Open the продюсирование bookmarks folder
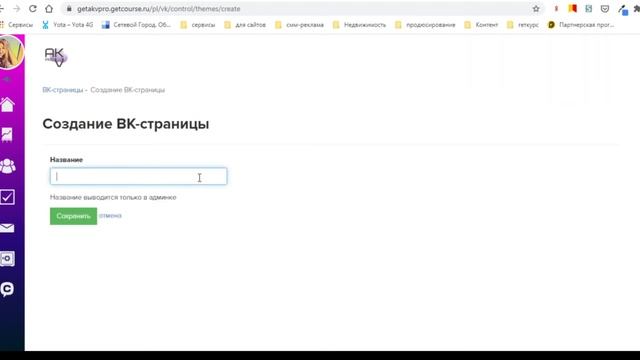 (x=425, y=25)
